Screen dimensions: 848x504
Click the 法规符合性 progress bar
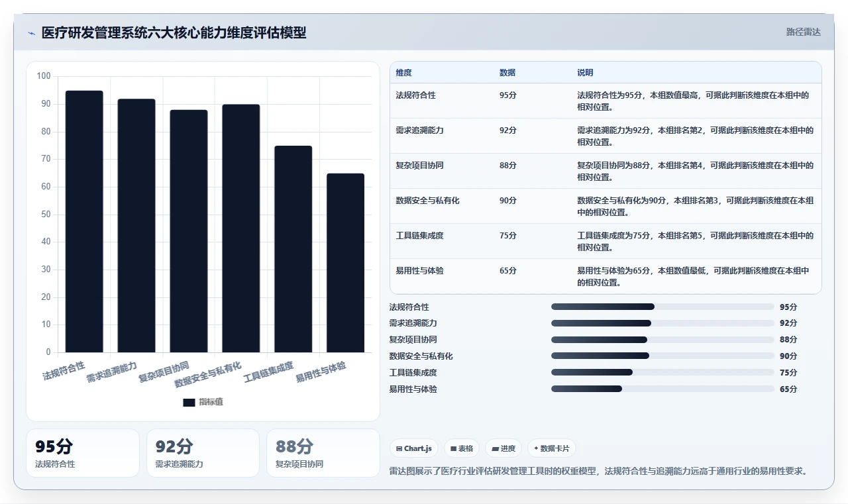(662, 307)
